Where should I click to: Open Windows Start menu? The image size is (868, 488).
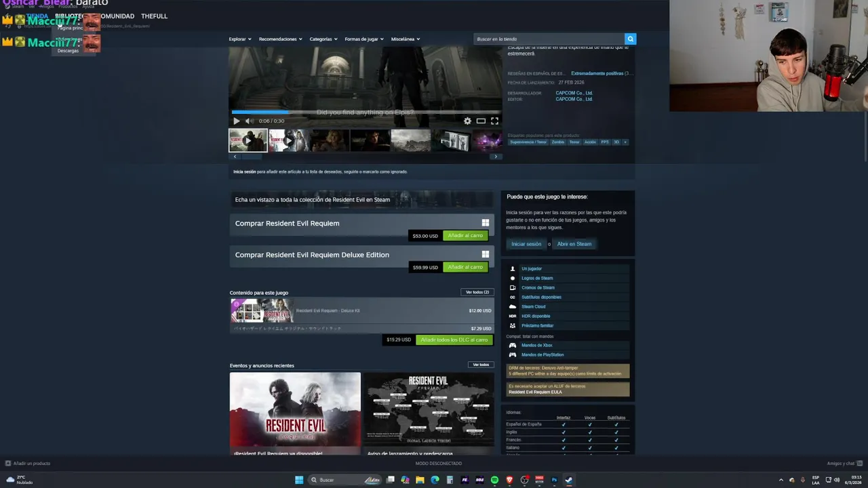[x=299, y=480]
